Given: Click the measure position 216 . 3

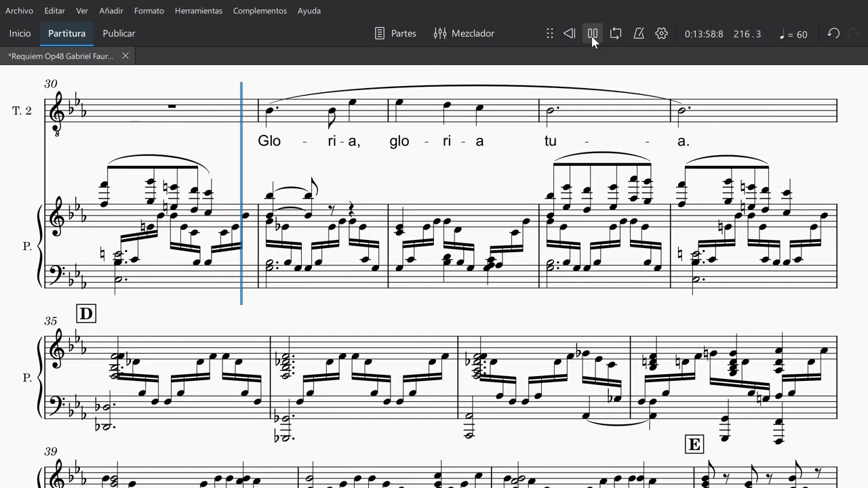Looking at the screenshot, I should [747, 34].
